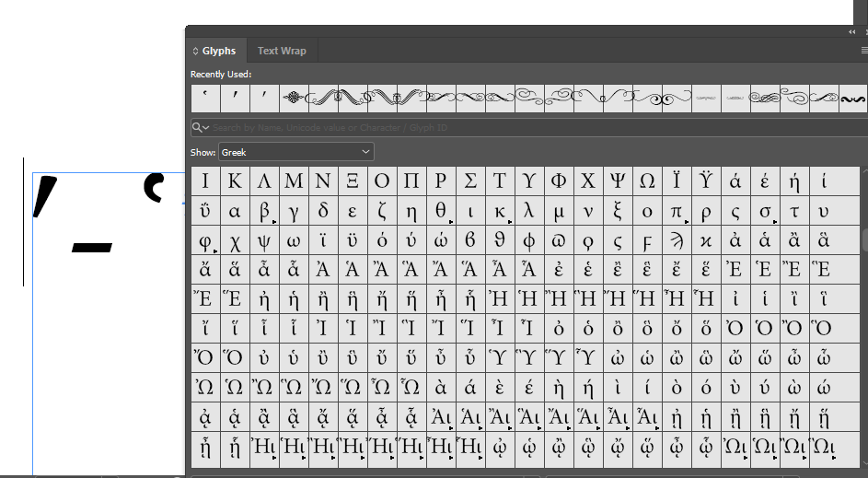
Task: Collapse the panel with double-arrow icon
Action: [x=852, y=32]
